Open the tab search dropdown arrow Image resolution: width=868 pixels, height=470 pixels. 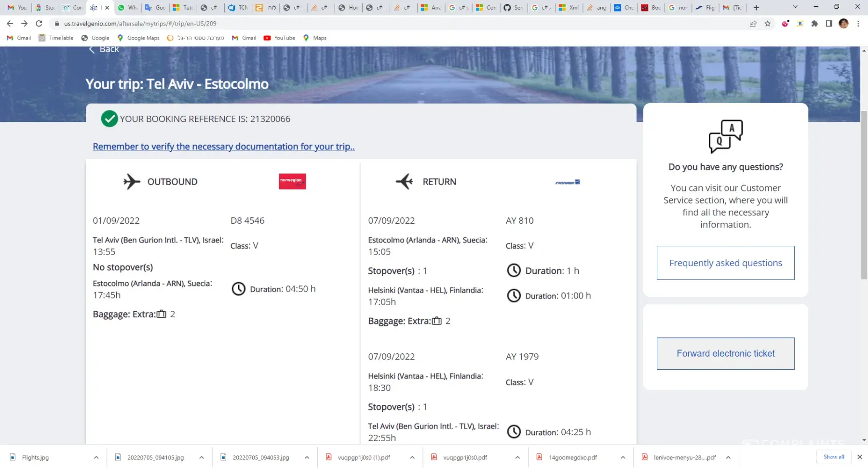coord(795,7)
